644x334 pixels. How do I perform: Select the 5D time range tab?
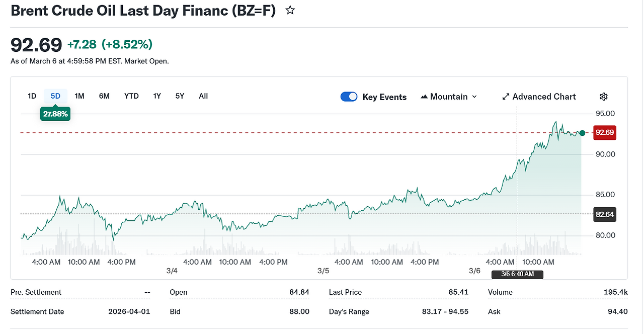[x=55, y=96]
